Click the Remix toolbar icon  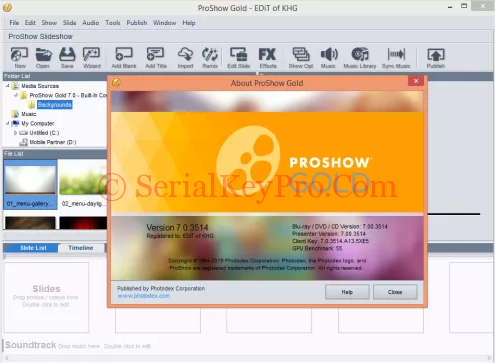click(210, 58)
